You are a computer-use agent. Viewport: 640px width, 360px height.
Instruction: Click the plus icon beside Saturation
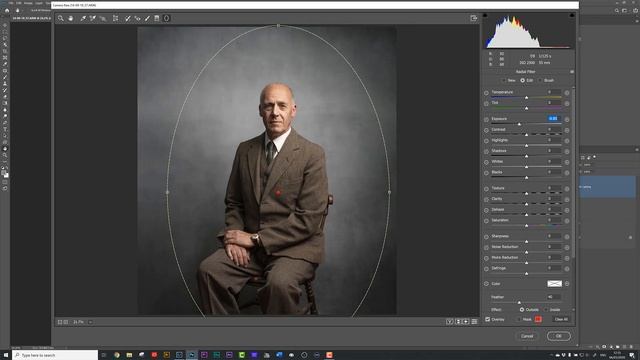[x=567, y=221]
